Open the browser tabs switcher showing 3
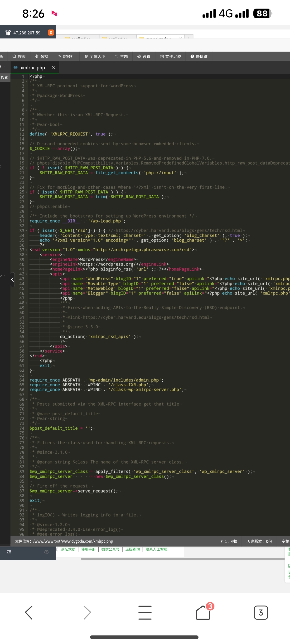Screen dimensions: 290x644 (261, 612)
